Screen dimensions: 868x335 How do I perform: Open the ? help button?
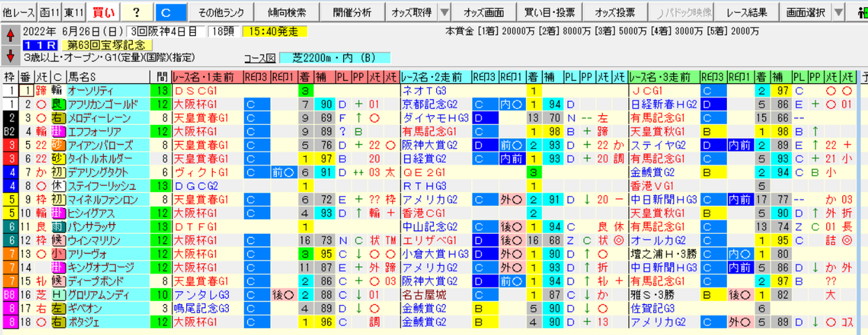tap(136, 12)
